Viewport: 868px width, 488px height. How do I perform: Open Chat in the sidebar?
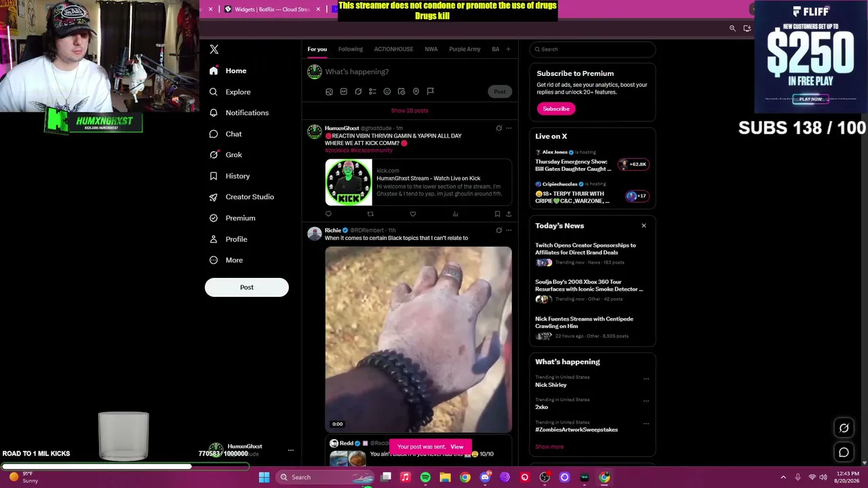(x=226, y=134)
